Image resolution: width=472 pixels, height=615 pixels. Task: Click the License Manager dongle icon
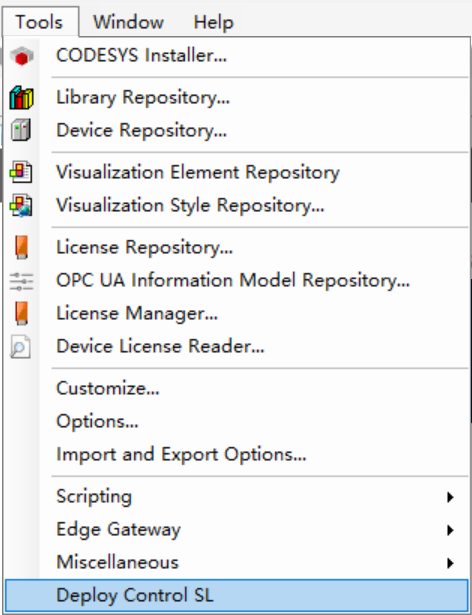(x=21, y=313)
